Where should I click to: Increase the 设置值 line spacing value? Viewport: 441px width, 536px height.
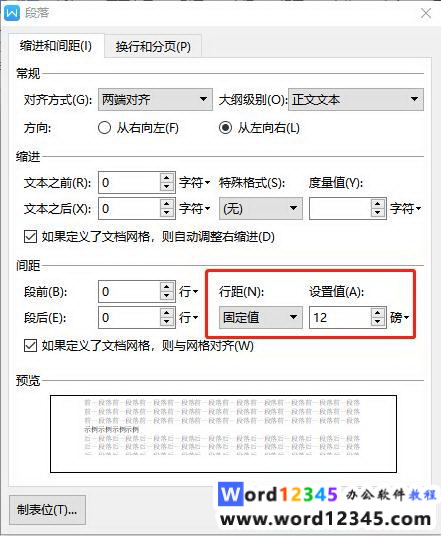[378, 313]
